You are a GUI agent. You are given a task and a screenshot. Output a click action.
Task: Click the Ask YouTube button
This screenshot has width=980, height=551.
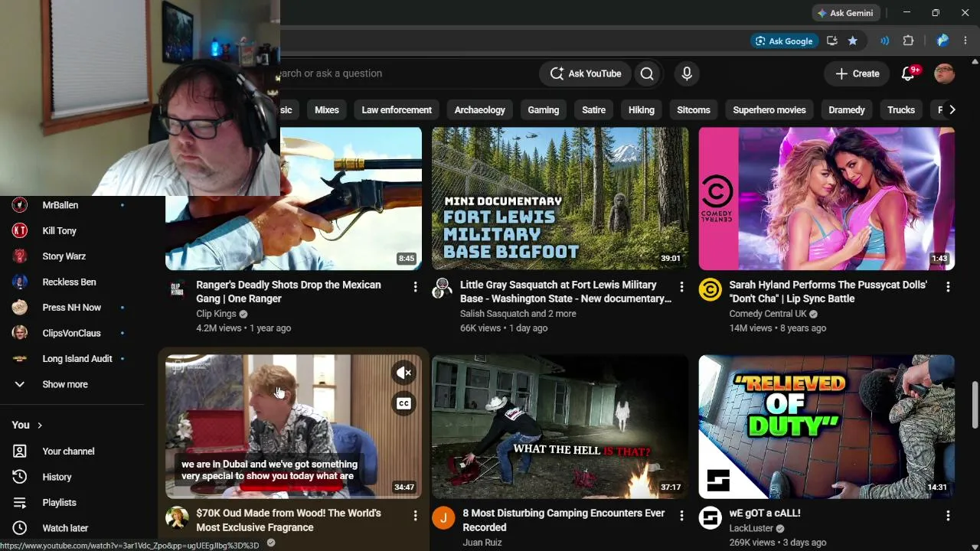[x=586, y=73]
